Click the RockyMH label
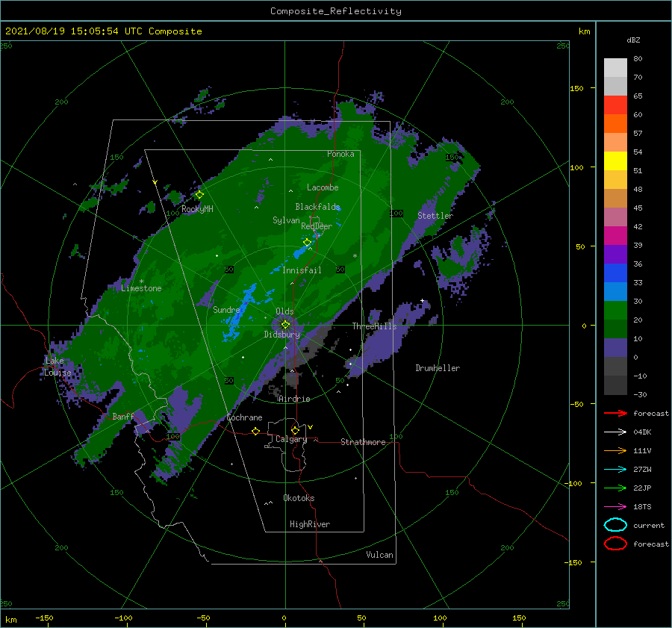 click(197, 209)
